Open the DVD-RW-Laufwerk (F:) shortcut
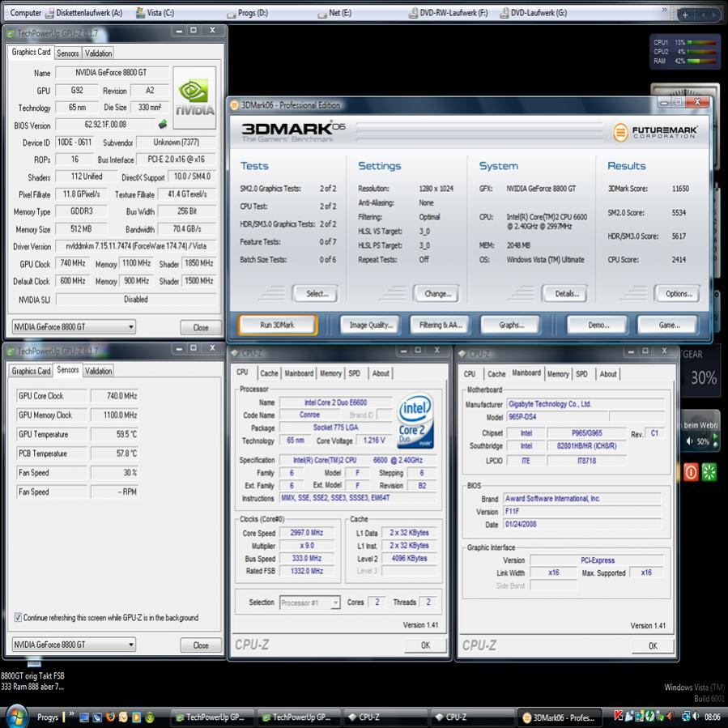Viewport: 728px width, 728px height. 448,13
